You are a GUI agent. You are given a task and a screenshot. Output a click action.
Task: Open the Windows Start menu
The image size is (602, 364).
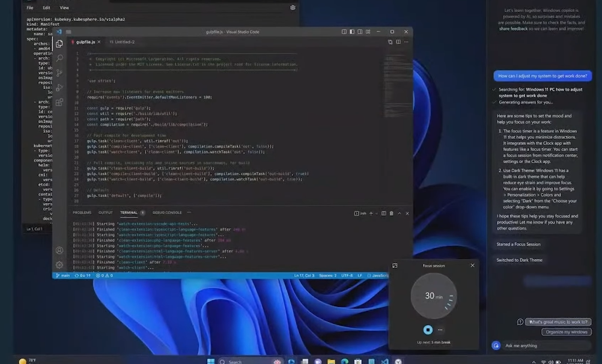click(x=211, y=362)
